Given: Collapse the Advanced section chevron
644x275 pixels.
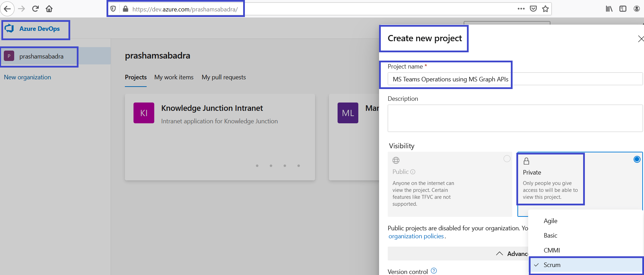Looking at the screenshot, I should click(x=499, y=254).
